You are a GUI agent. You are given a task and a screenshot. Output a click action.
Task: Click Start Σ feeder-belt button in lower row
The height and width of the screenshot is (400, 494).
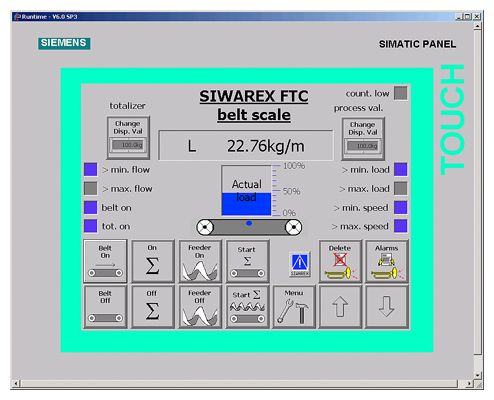coord(248,307)
